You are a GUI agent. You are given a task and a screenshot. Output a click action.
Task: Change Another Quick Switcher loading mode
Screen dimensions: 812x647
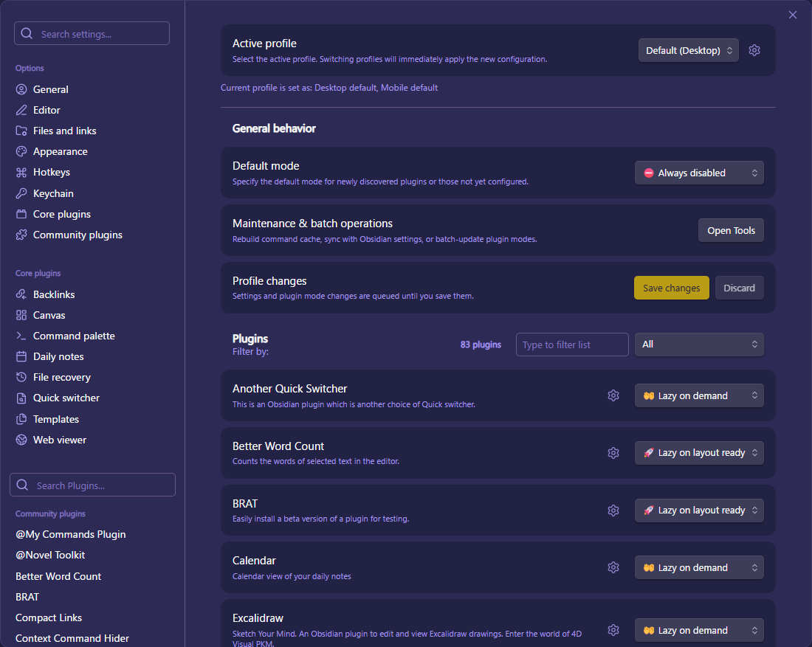tap(699, 395)
